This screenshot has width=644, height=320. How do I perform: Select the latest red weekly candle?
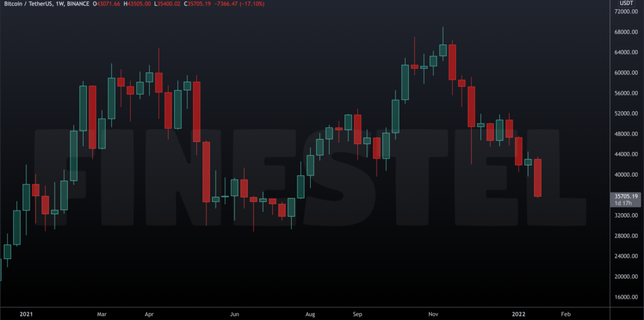pos(538,177)
